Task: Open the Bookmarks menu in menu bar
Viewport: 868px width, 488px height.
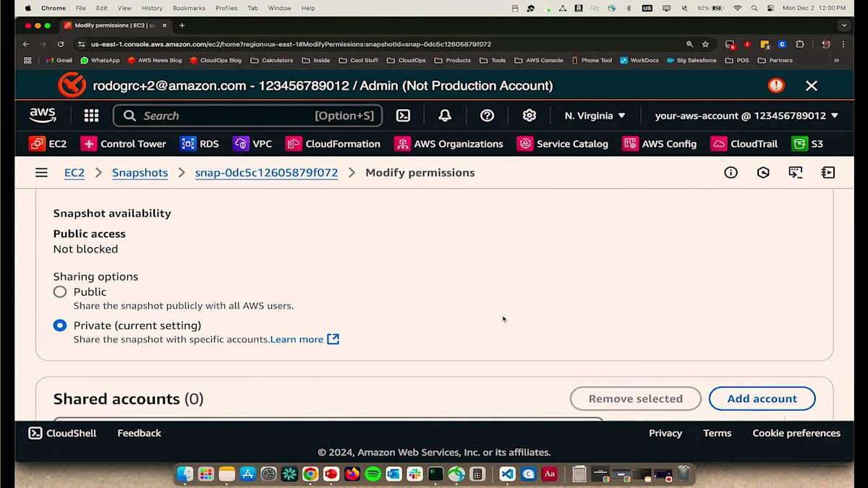Action: click(x=189, y=8)
